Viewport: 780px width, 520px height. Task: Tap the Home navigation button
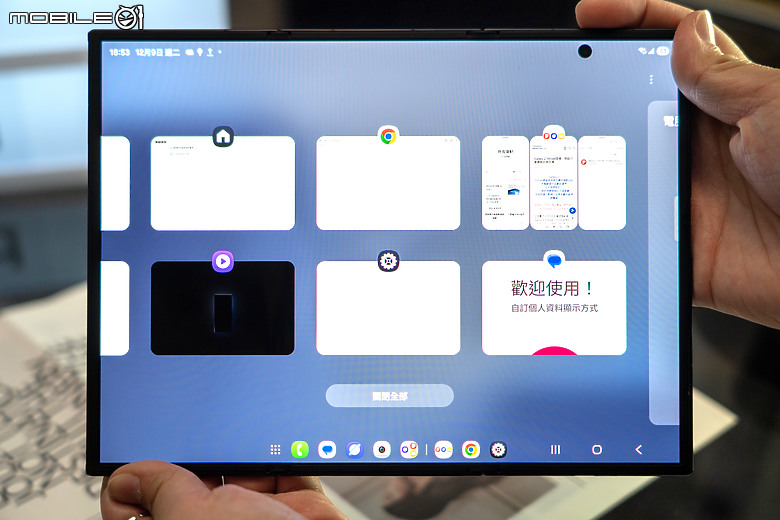597,450
